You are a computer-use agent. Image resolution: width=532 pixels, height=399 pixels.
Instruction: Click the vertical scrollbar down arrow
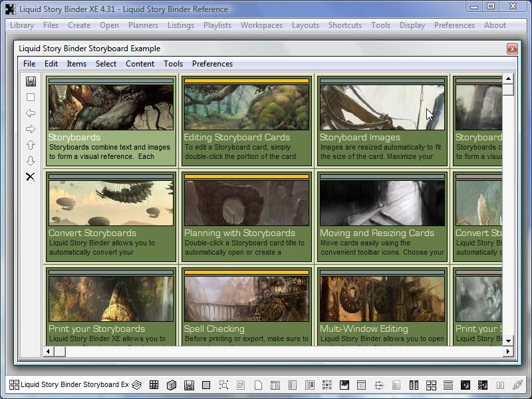[508, 340]
